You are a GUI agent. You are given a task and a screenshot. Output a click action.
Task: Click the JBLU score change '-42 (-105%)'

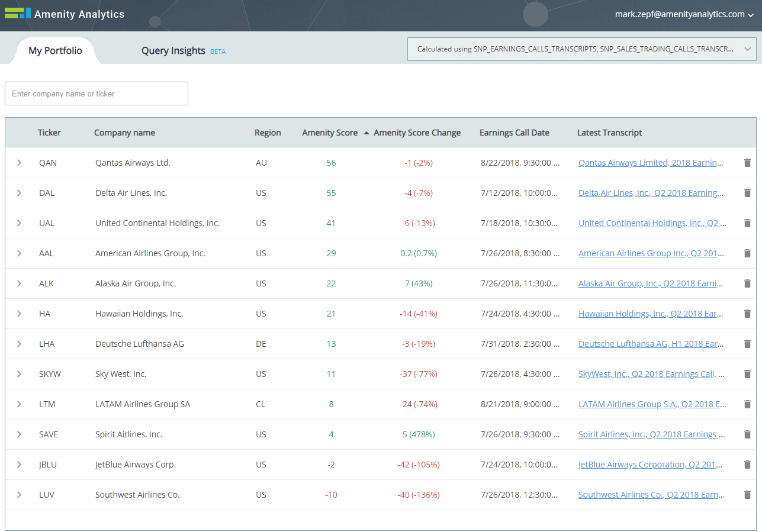coord(419,465)
